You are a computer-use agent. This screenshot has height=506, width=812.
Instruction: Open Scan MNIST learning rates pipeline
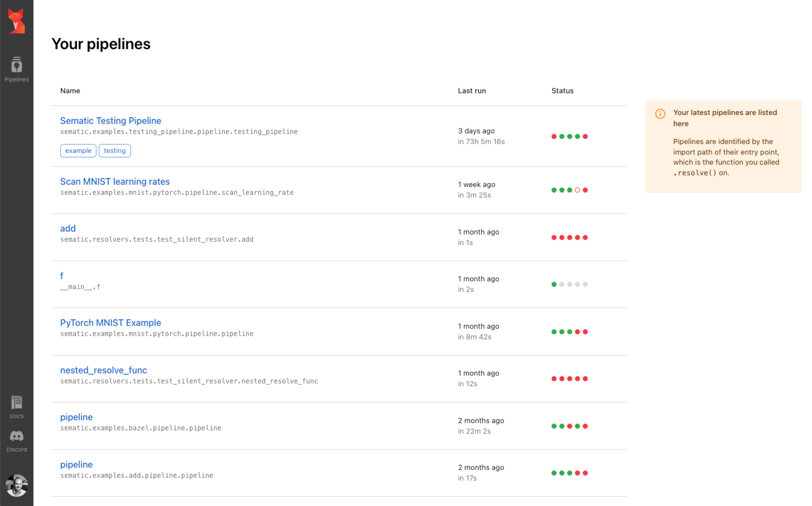click(x=115, y=181)
